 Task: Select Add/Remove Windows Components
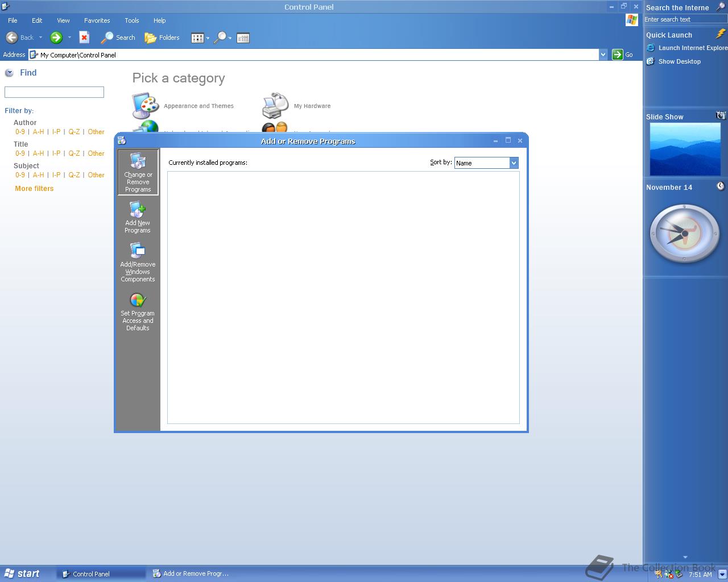(x=138, y=263)
